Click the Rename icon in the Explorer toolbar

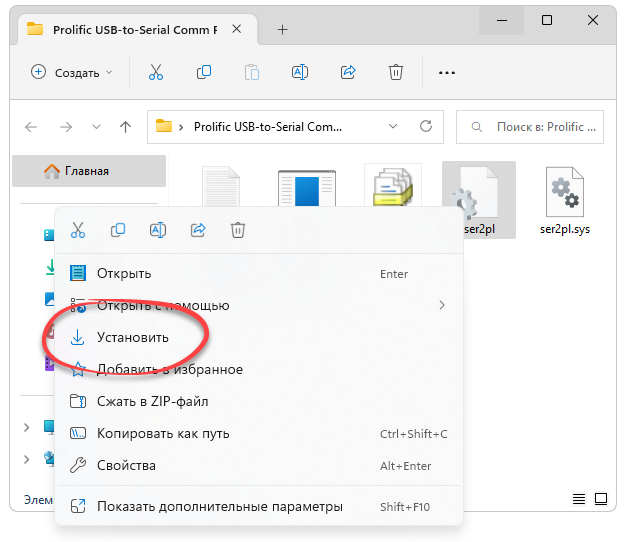point(300,72)
